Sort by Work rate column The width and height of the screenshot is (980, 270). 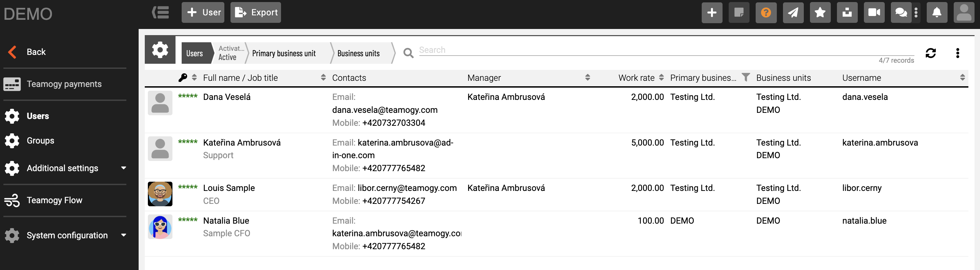(x=661, y=77)
